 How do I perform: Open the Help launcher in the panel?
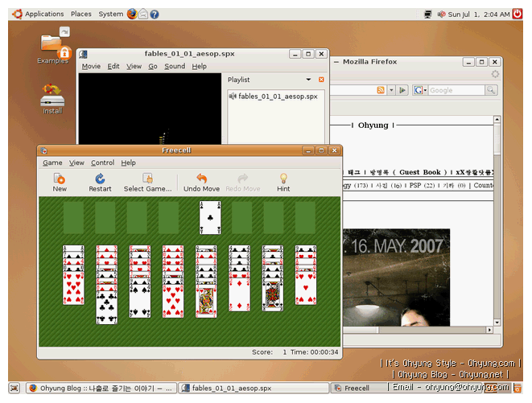click(x=155, y=14)
